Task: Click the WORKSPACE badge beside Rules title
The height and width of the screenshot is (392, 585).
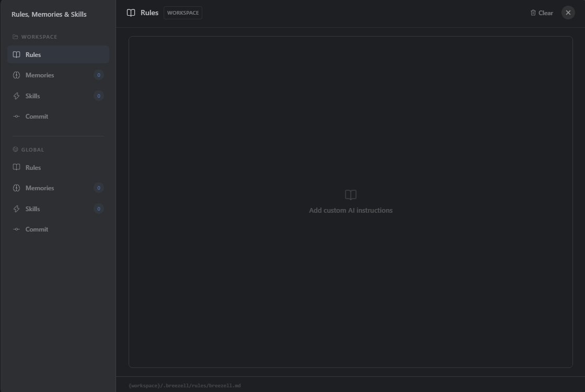Action: click(183, 13)
